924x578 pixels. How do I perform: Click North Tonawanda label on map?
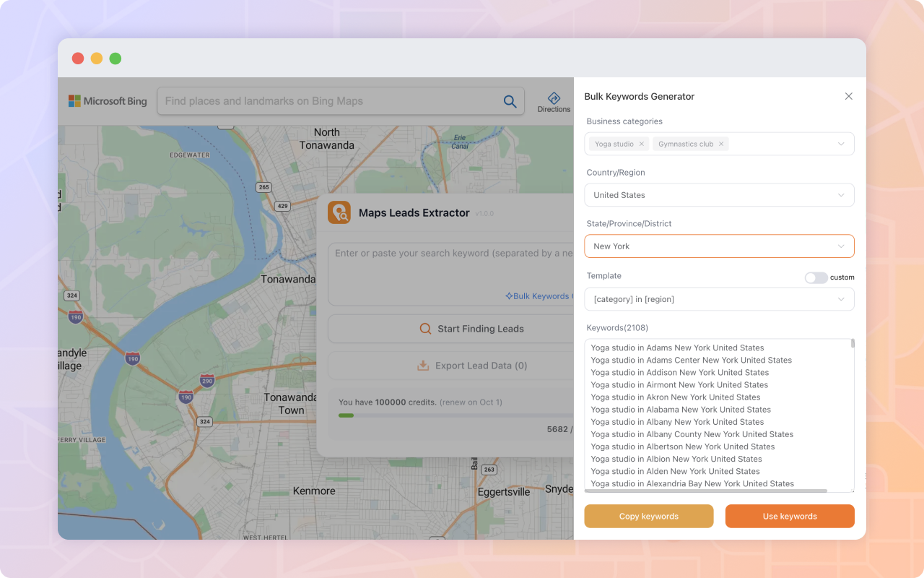pyautogui.click(x=327, y=139)
